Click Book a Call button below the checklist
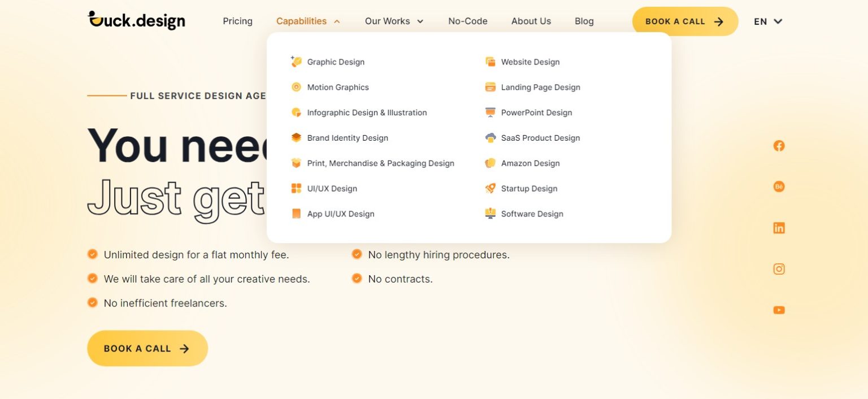The height and width of the screenshot is (399, 868). (147, 348)
